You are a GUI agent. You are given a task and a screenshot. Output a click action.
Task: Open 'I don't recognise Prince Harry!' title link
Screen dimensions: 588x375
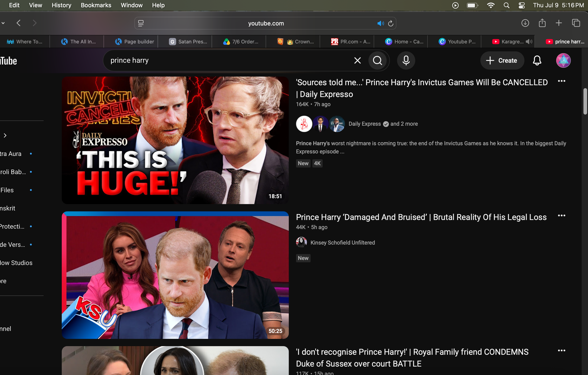tap(412, 358)
